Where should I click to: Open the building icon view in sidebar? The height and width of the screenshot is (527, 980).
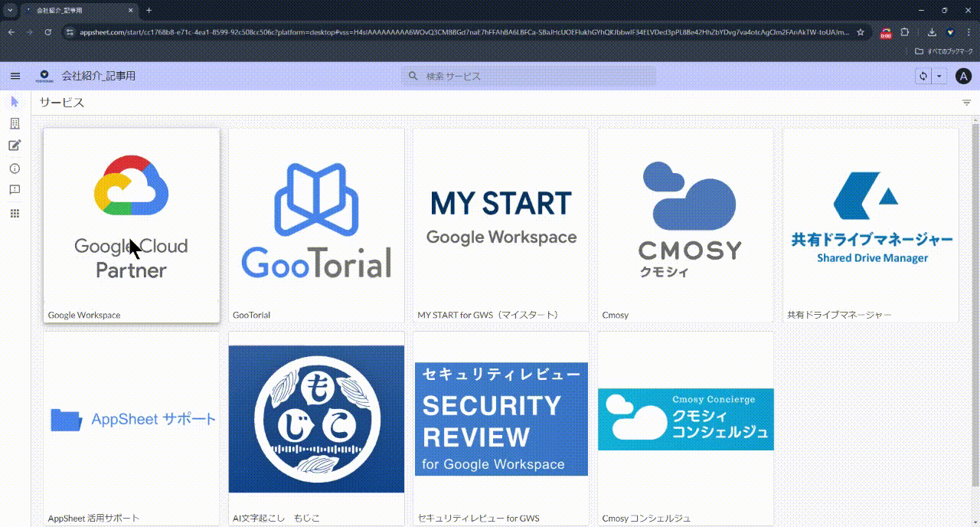(x=15, y=124)
